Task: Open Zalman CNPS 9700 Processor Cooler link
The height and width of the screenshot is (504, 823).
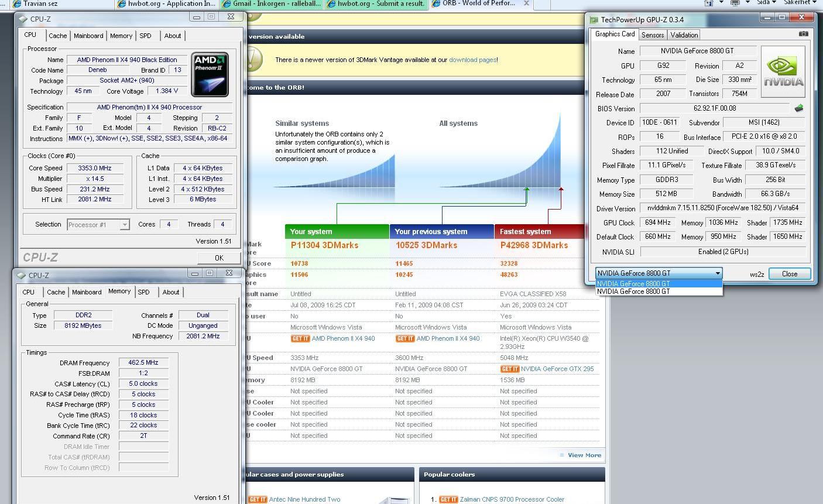Action: point(512,500)
